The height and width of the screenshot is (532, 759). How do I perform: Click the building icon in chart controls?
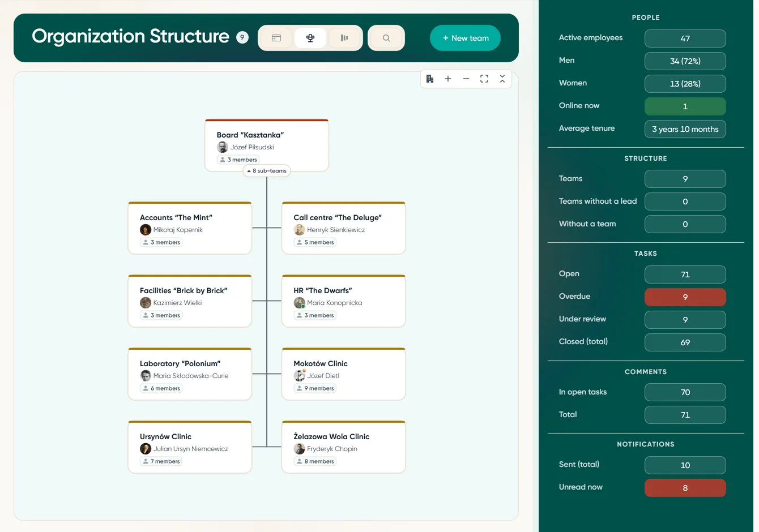click(430, 79)
